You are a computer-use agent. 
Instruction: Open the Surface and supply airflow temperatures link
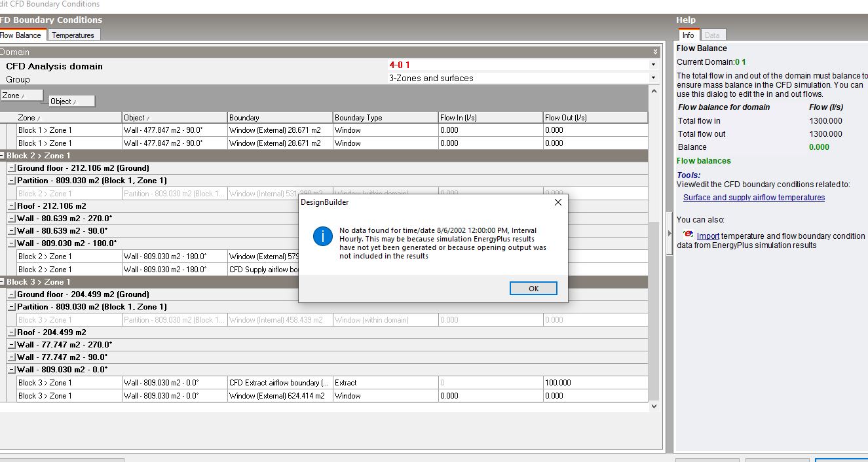click(x=754, y=198)
